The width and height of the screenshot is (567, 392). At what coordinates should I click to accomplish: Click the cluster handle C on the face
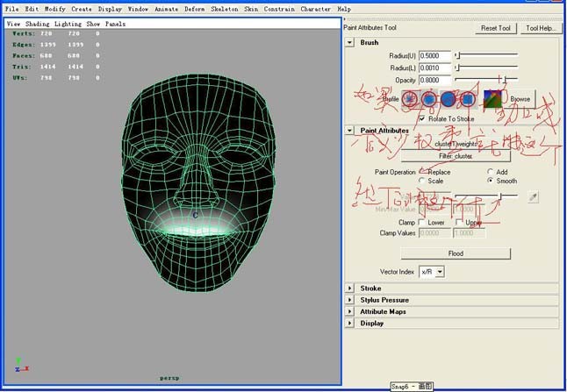[195, 216]
